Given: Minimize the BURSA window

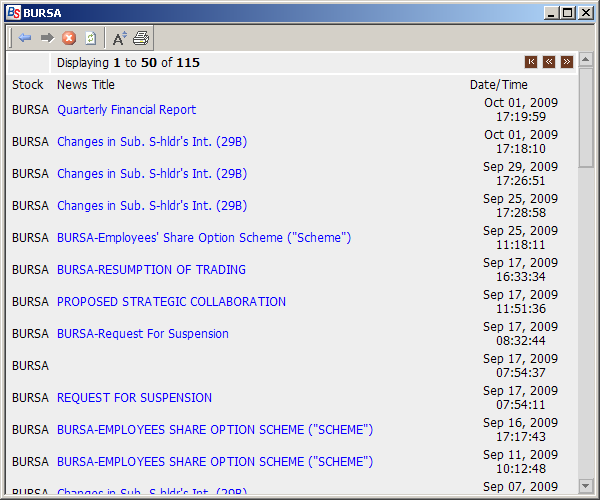Looking at the screenshot, I should (x=551, y=13).
